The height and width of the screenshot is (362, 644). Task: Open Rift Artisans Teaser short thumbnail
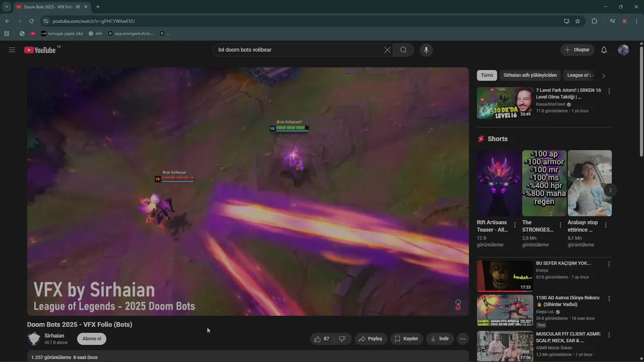499,183
